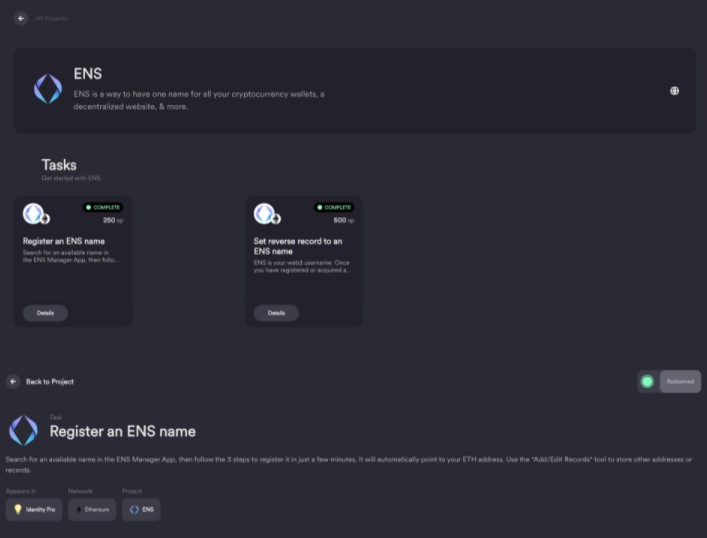Open Details for Register an ENS name

(45, 313)
